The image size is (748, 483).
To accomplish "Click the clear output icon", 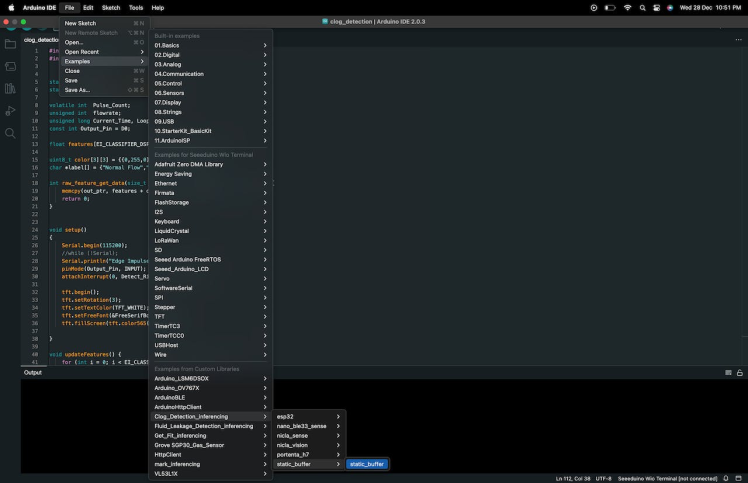I will 728,372.
